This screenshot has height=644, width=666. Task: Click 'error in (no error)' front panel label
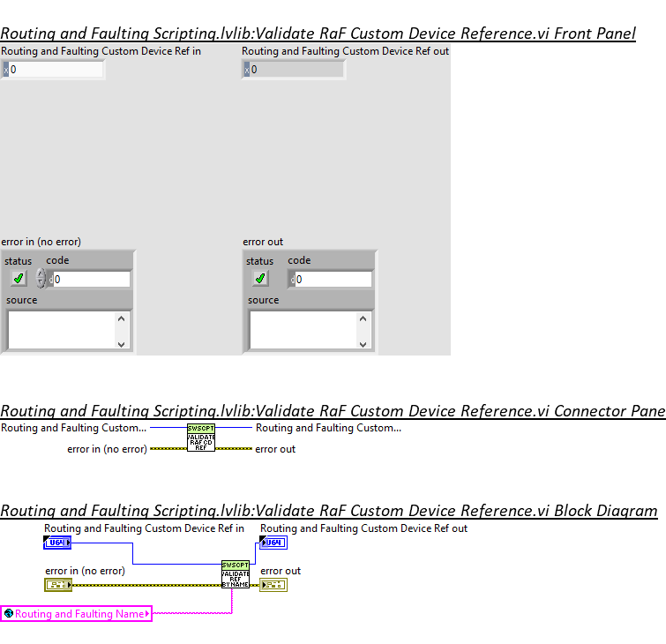tap(41, 242)
